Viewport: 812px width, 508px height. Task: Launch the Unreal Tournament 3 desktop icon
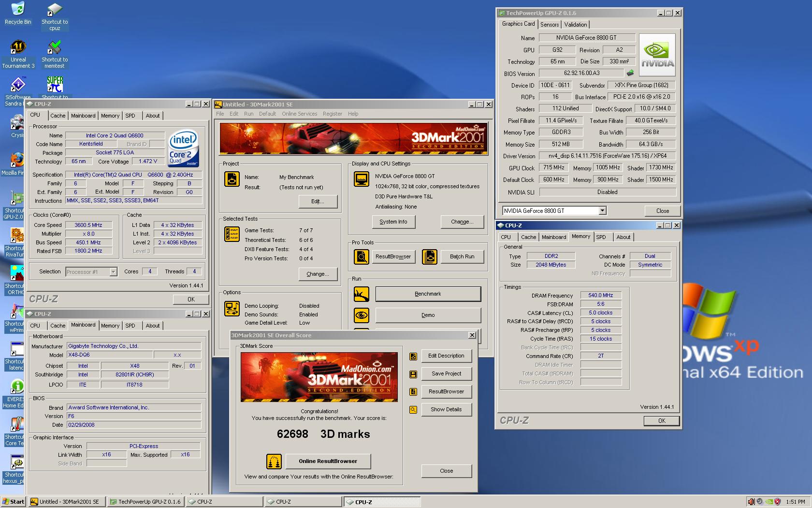[x=18, y=54]
